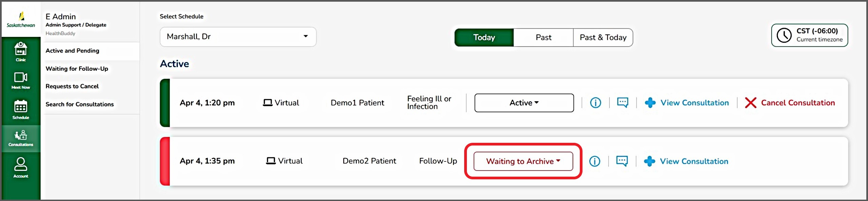Click info icon for Demo1 Patient
Image resolution: width=868 pixels, height=201 pixels.
(x=595, y=103)
